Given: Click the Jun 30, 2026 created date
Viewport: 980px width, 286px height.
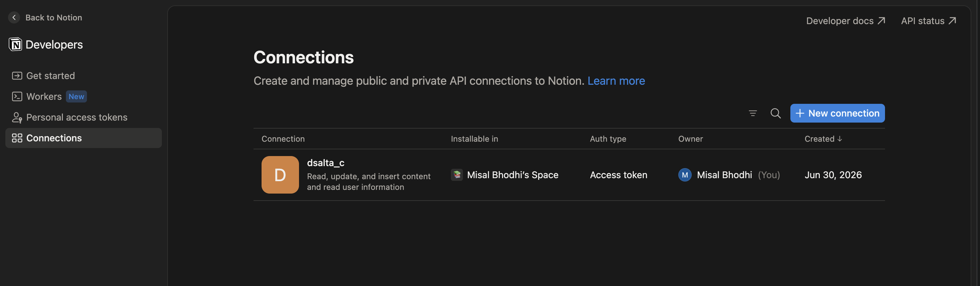Looking at the screenshot, I should [x=833, y=175].
